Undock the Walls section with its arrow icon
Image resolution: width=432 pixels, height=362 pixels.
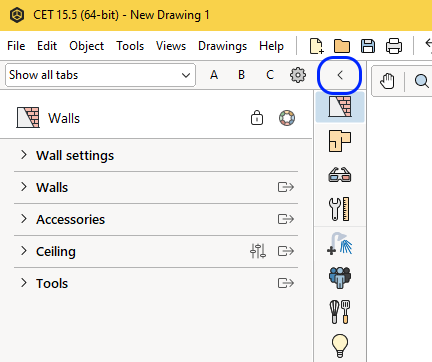286,187
